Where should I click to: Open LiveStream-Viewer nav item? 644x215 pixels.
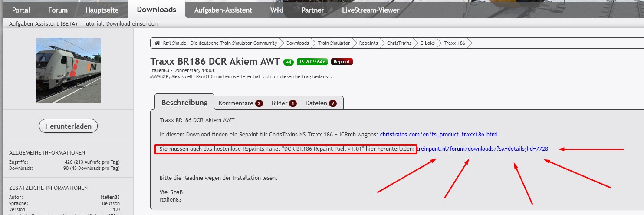click(x=371, y=10)
